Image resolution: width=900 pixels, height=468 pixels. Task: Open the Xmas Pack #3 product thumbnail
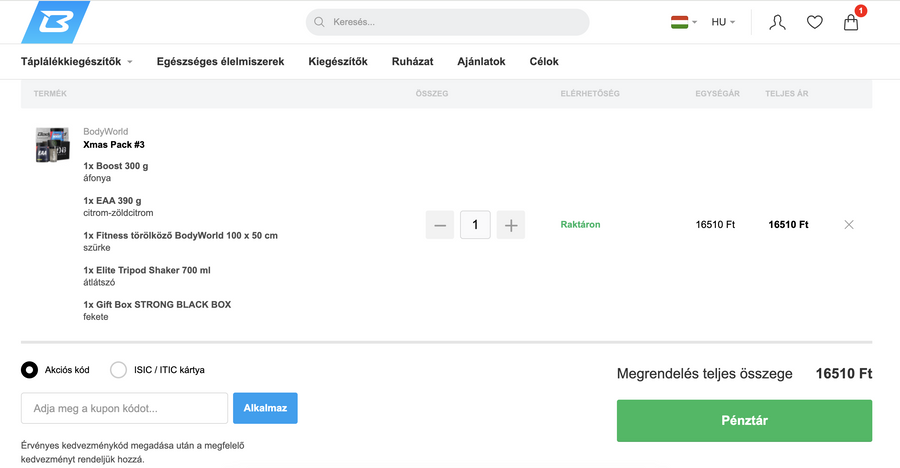pos(51,145)
